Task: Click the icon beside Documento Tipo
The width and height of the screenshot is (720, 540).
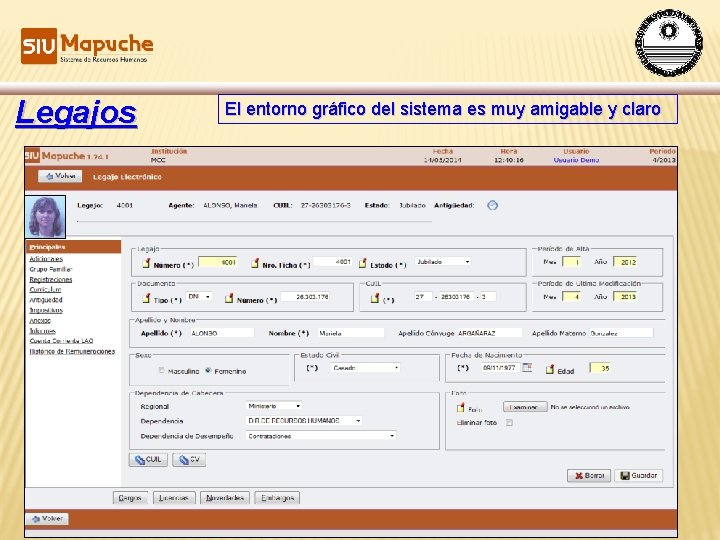Action: pos(146,298)
